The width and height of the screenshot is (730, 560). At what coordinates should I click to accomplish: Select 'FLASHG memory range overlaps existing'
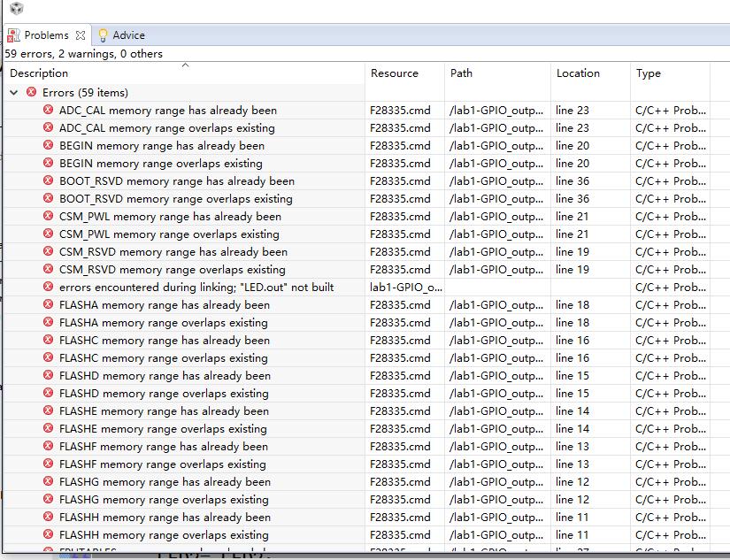[165, 500]
